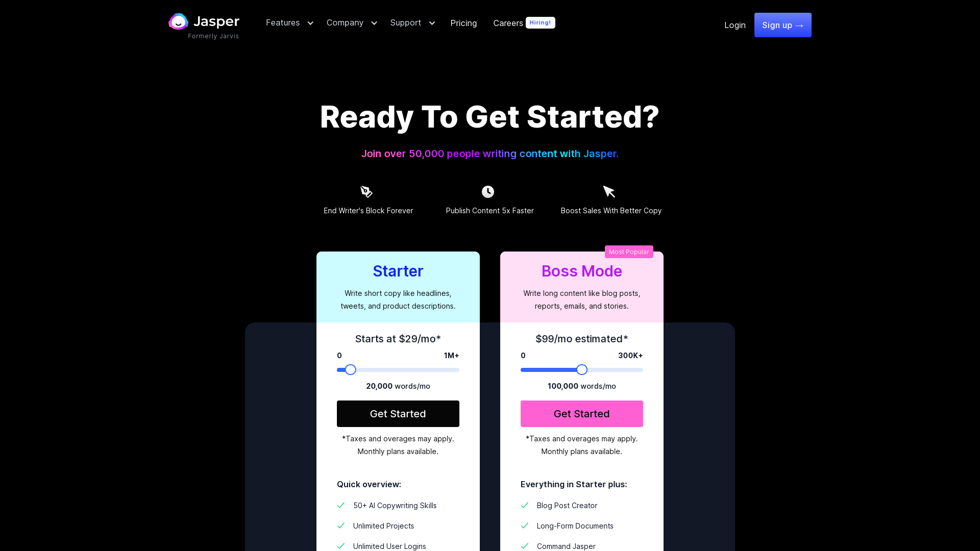Click Get Started for Starter plan

coord(398,414)
